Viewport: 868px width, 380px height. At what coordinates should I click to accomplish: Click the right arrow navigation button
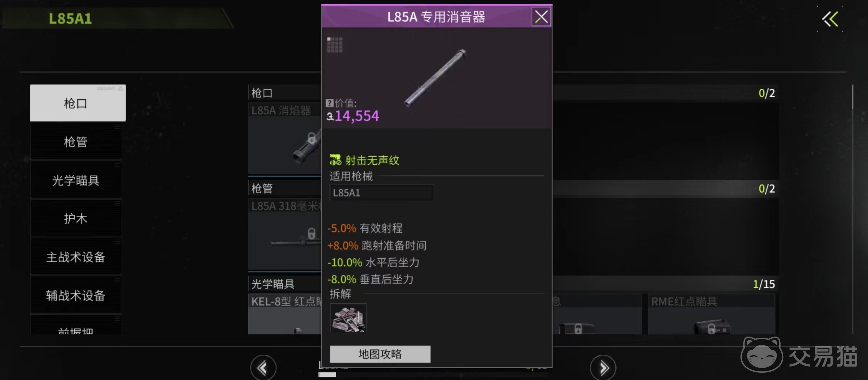click(x=603, y=368)
